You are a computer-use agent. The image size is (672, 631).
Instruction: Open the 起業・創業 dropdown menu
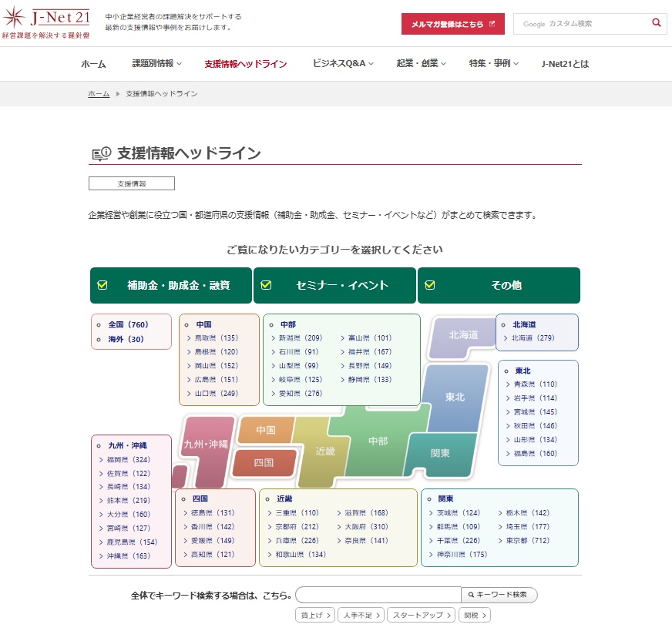click(422, 64)
